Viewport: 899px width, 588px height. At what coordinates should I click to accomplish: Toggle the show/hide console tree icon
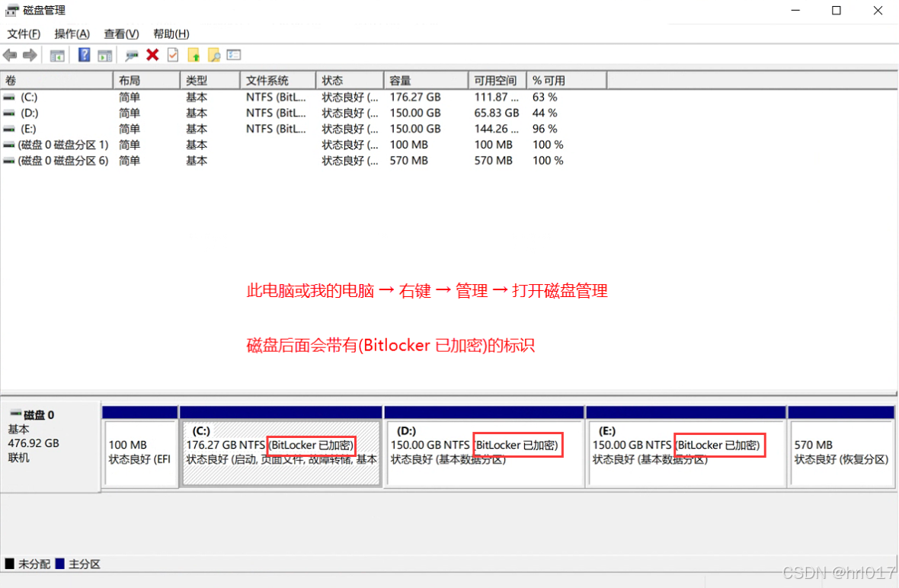57,56
